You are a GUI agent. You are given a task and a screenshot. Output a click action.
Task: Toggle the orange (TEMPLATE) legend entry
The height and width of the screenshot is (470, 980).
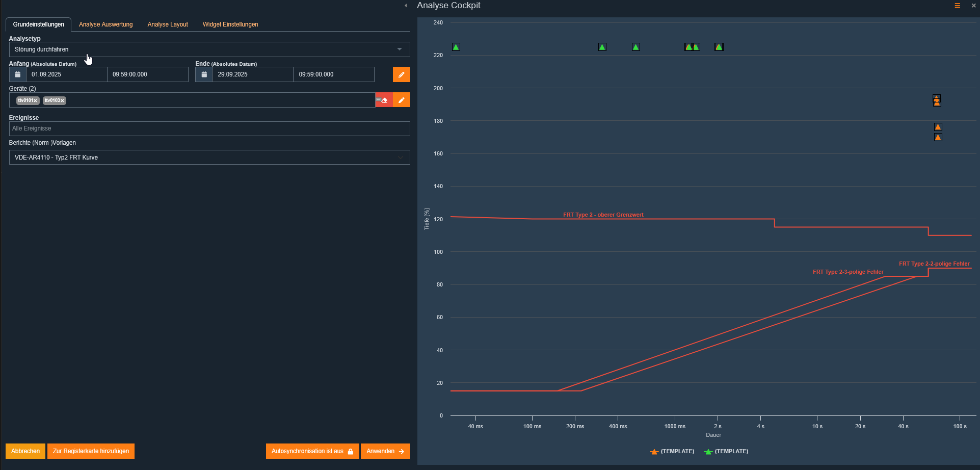point(672,451)
